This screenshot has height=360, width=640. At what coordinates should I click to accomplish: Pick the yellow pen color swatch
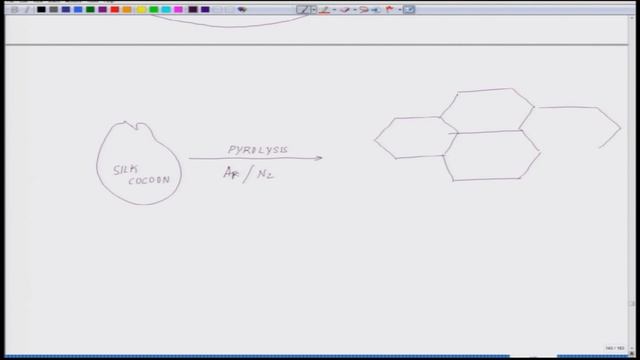[x=141, y=9]
